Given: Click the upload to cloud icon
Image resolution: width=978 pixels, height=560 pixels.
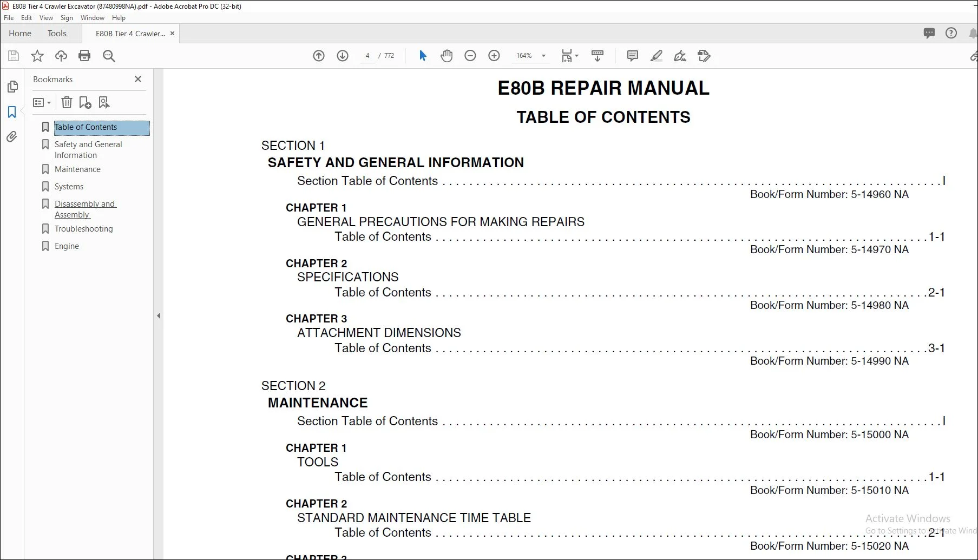Looking at the screenshot, I should point(61,56).
